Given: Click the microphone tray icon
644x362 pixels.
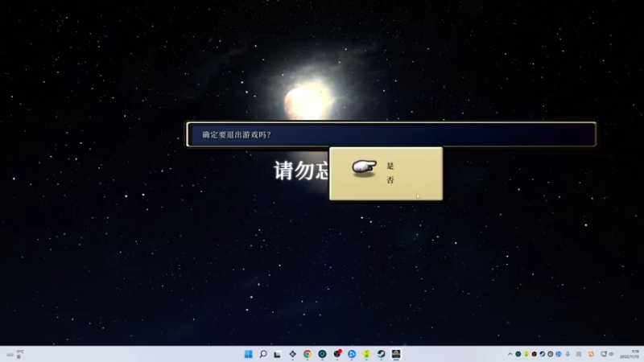Looking at the screenshot, I should 568,354.
